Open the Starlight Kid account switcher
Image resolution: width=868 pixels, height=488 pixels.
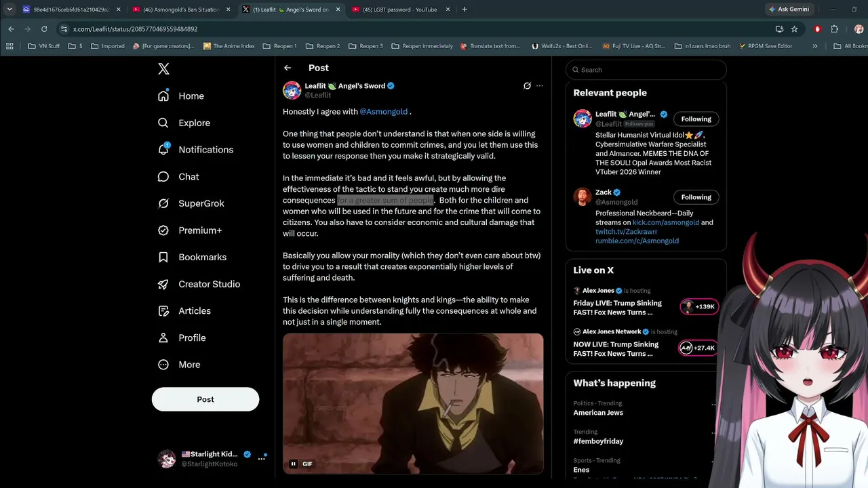[x=212, y=459]
